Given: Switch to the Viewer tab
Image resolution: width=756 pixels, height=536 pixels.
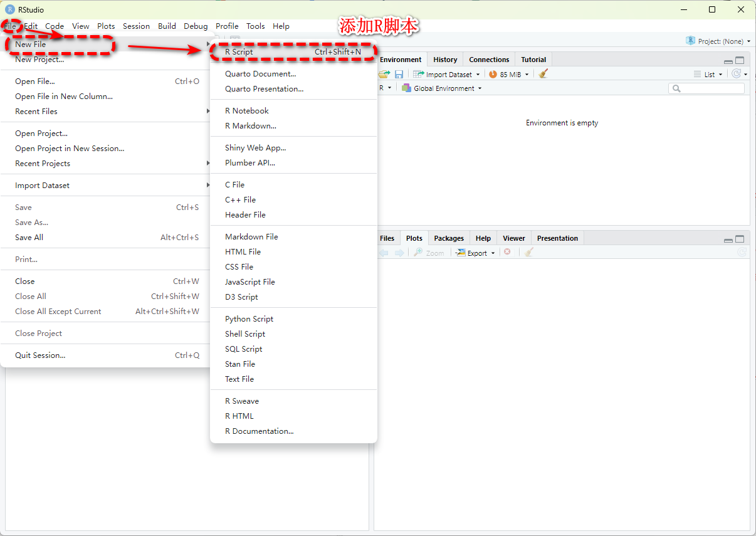Looking at the screenshot, I should click(x=513, y=238).
